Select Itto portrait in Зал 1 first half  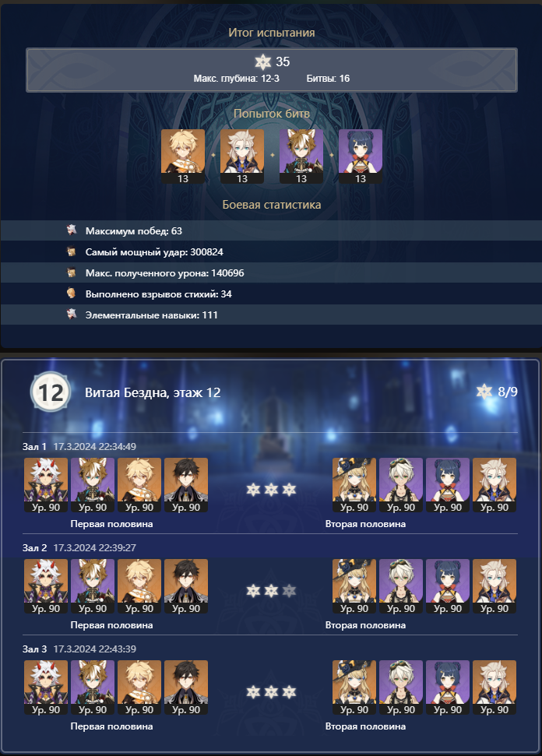46,485
